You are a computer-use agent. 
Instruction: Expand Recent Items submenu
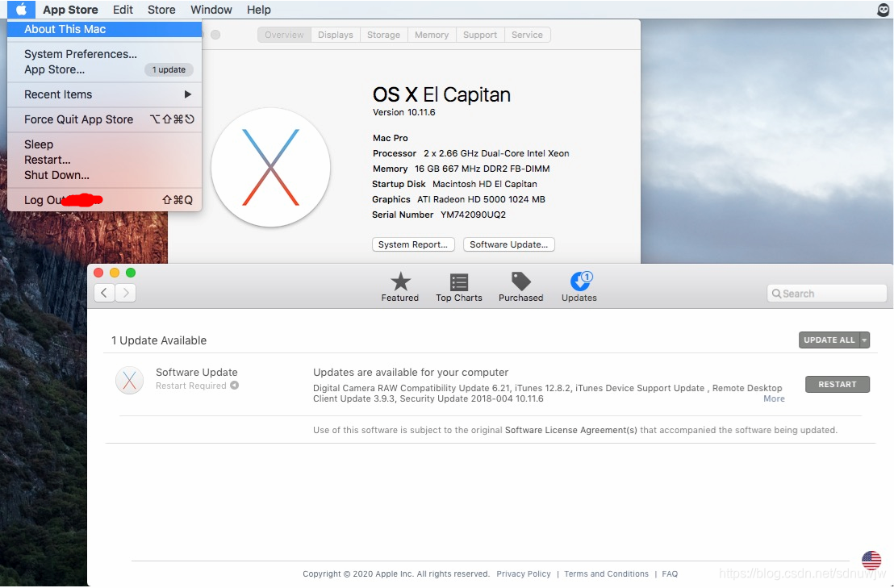click(x=105, y=94)
